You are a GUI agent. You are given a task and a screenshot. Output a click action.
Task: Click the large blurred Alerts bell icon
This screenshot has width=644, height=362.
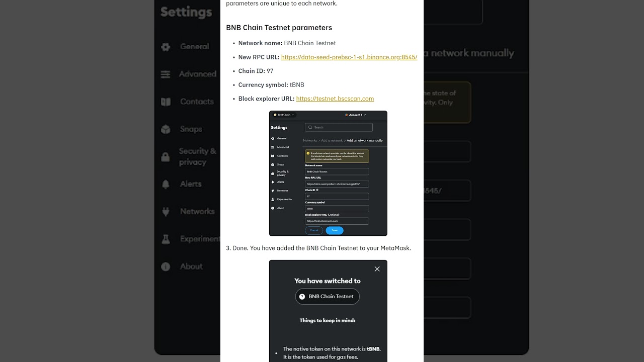pos(166,184)
